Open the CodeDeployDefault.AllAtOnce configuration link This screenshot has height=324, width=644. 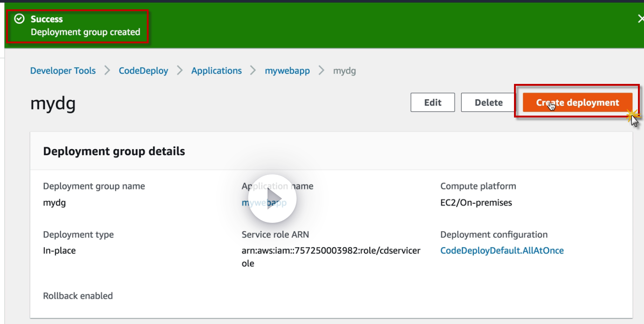coord(502,251)
